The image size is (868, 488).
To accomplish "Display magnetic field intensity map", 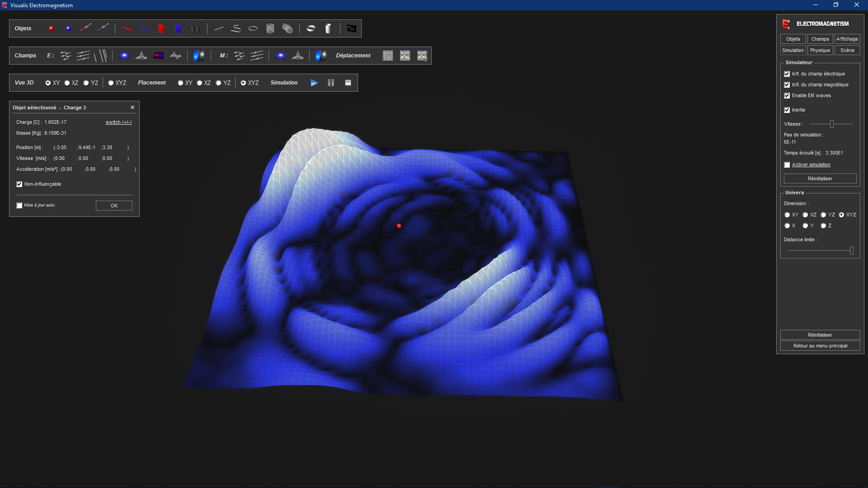I will coord(281,55).
